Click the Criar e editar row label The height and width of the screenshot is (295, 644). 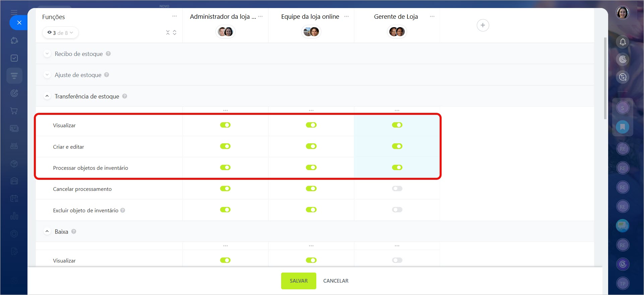(68, 147)
